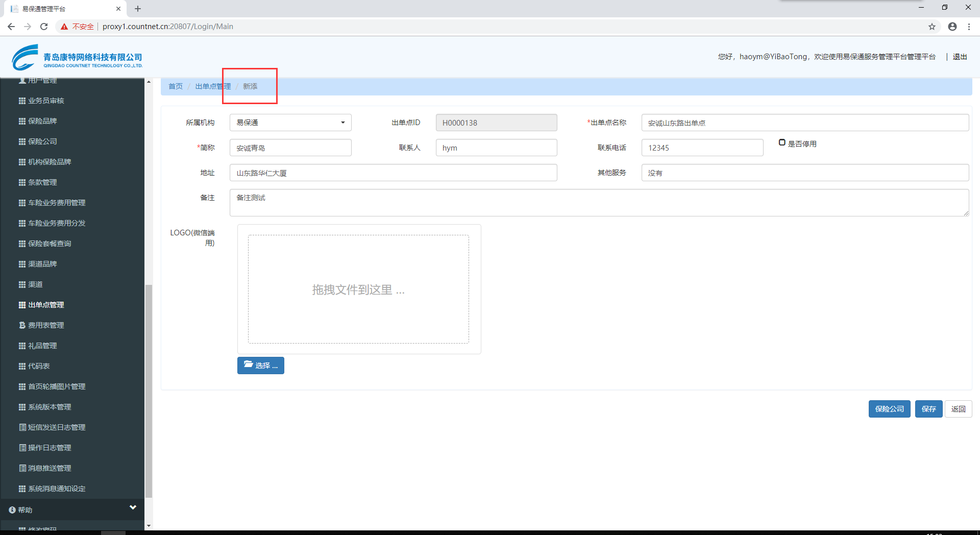
Task: Open 系统消息通知设定 in the sidebar
Action: [x=57, y=489]
